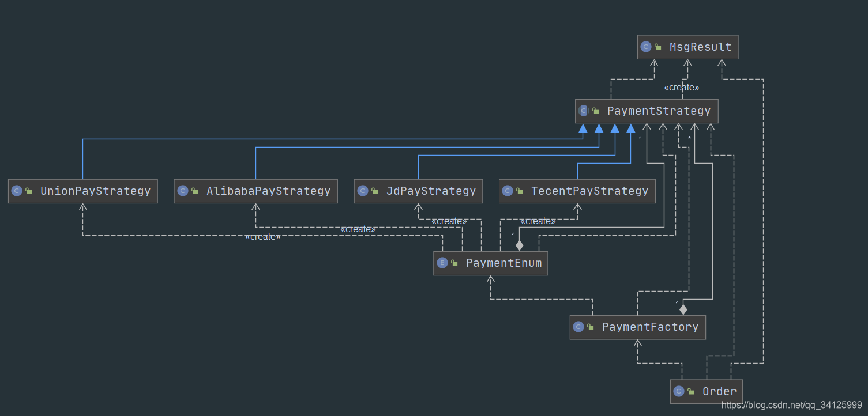Click the class icon on PaymentFactory
The image size is (868, 416).
pos(578,327)
